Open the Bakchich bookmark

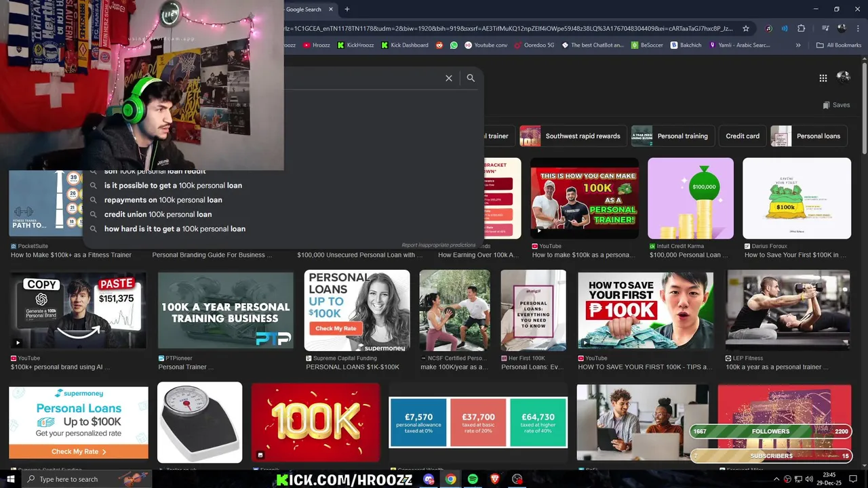point(686,45)
